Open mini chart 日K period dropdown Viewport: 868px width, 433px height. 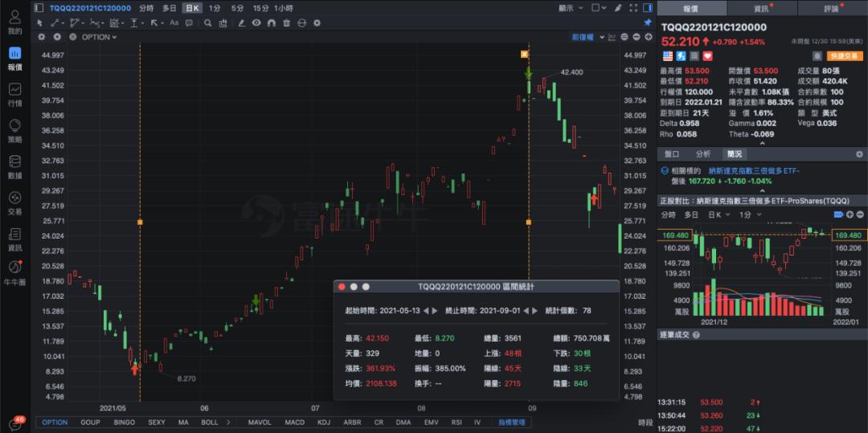[x=719, y=214]
